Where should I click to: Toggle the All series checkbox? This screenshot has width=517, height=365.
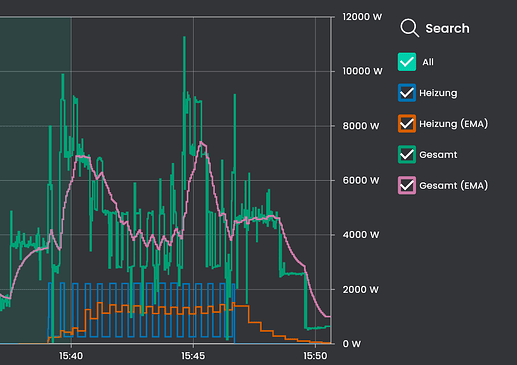(407, 62)
